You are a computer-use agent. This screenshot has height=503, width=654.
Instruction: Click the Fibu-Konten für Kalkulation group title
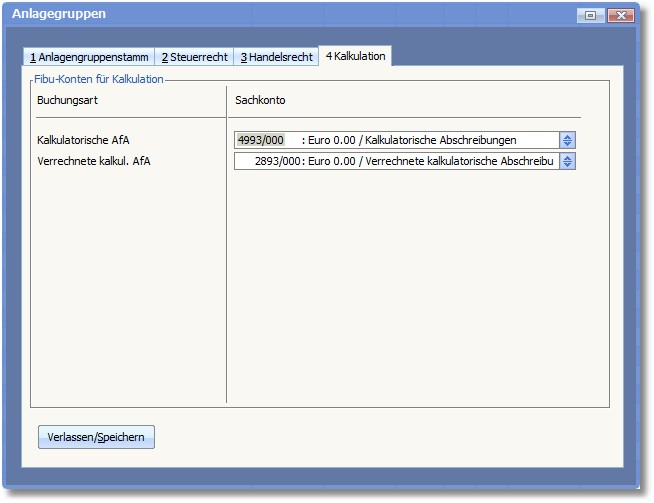point(98,78)
